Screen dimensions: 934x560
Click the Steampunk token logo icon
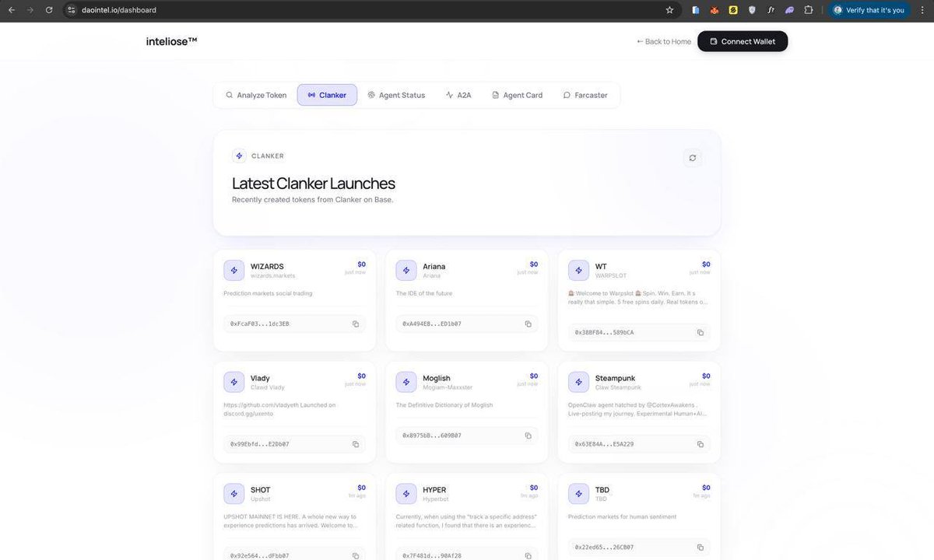pyautogui.click(x=578, y=382)
